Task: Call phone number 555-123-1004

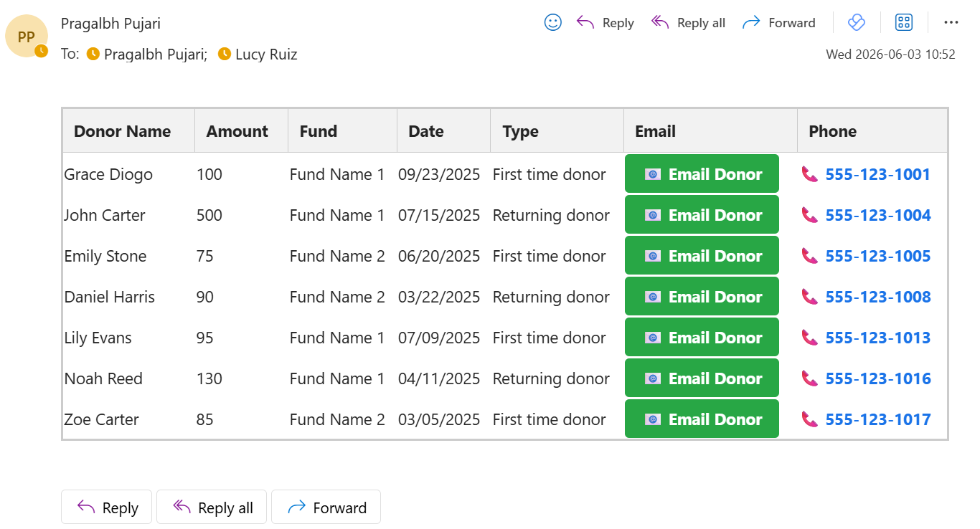Action: click(x=878, y=215)
